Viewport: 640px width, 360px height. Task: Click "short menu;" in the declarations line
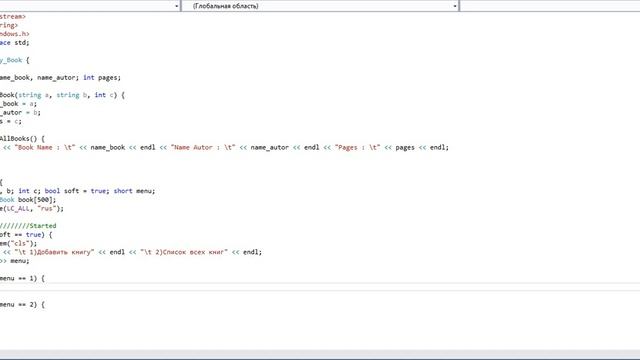(x=134, y=191)
